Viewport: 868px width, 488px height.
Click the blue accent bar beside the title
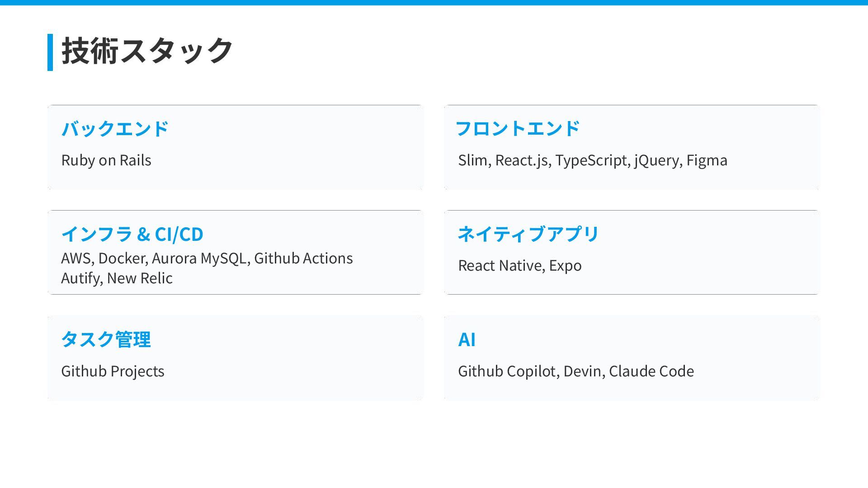click(x=50, y=52)
